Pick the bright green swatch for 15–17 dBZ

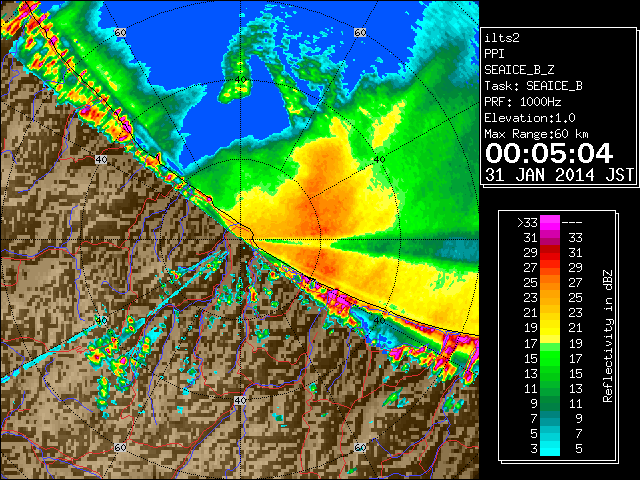[550, 358]
